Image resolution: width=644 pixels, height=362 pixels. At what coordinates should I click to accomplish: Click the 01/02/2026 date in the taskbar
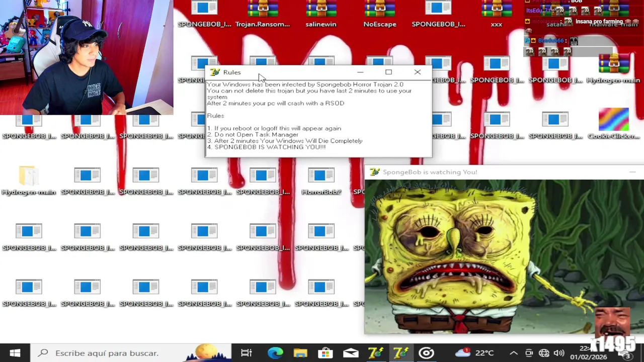pyautogui.click(x=588, y=357)
